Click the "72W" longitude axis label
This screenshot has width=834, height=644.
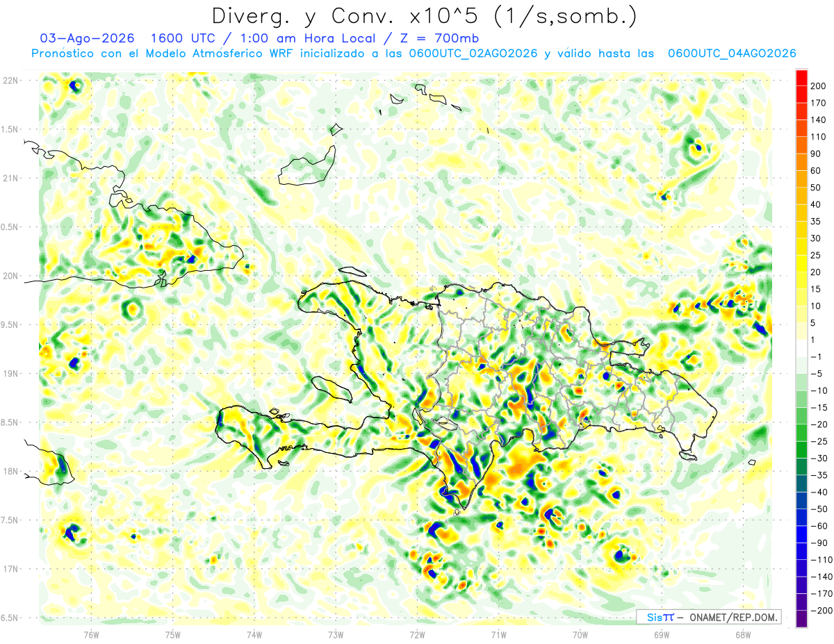coord(417,634)
